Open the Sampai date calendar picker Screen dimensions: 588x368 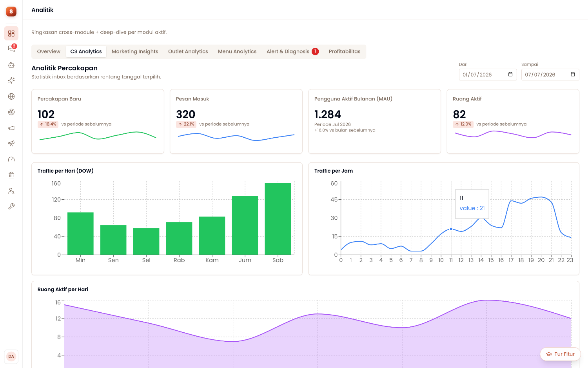[x=573, y=75]
